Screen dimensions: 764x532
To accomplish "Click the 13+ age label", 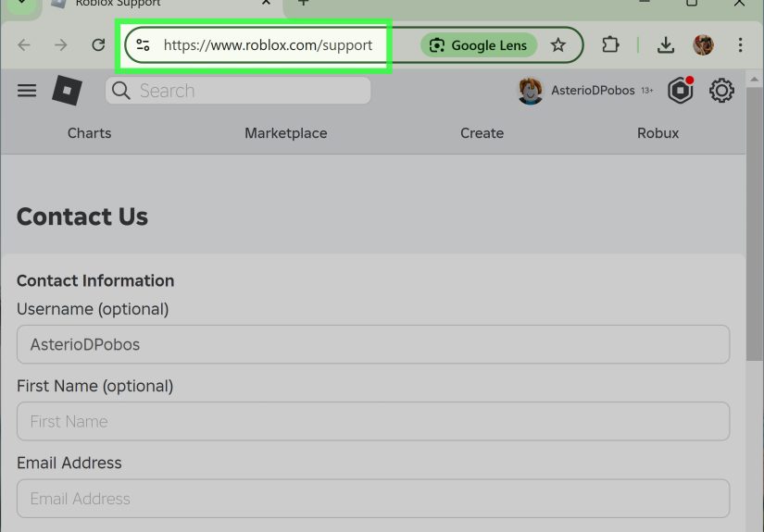I will tap(647, 91).
